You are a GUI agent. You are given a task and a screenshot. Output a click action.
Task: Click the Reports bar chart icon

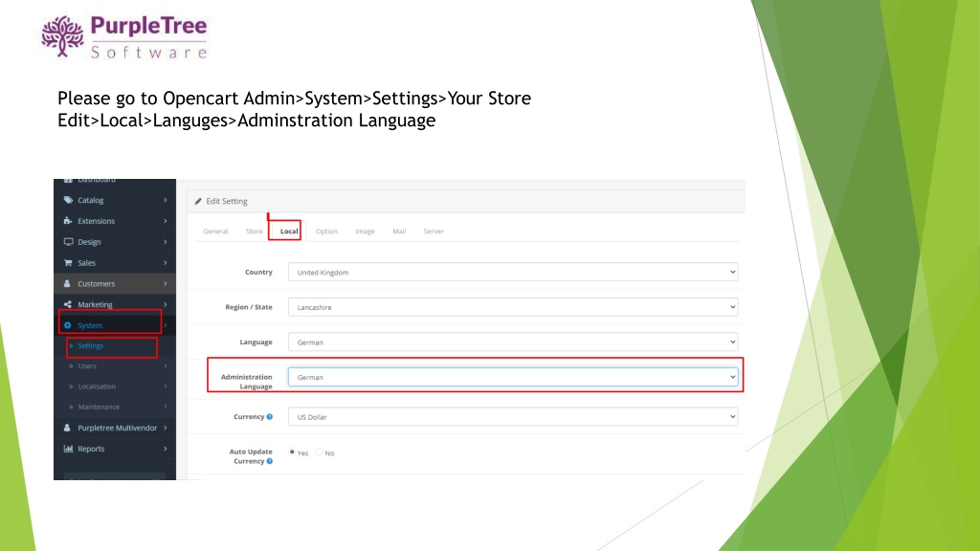click(68, 449)
